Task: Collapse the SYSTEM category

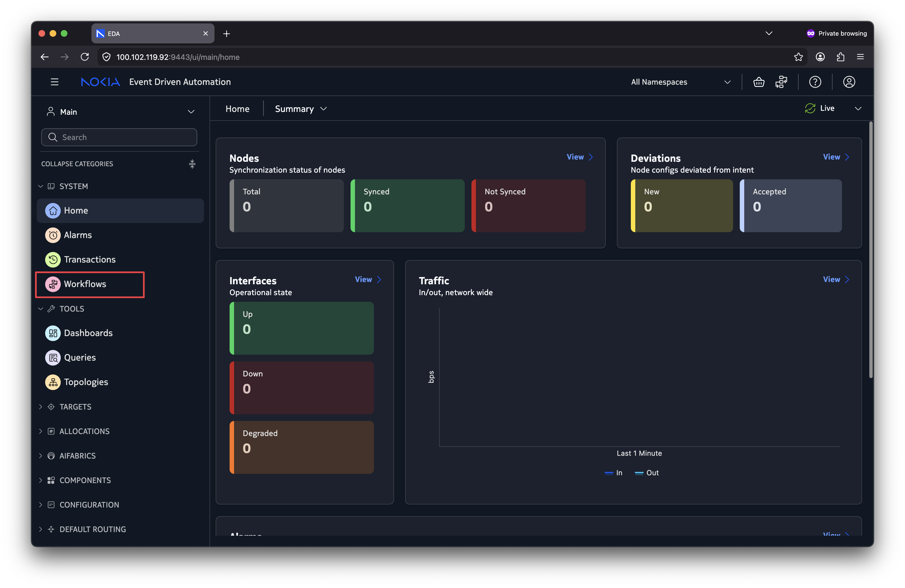Action: [x=41, y=186]
